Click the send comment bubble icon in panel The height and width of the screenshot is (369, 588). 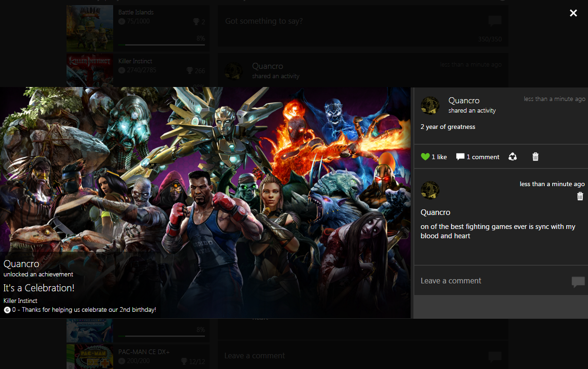578,282
